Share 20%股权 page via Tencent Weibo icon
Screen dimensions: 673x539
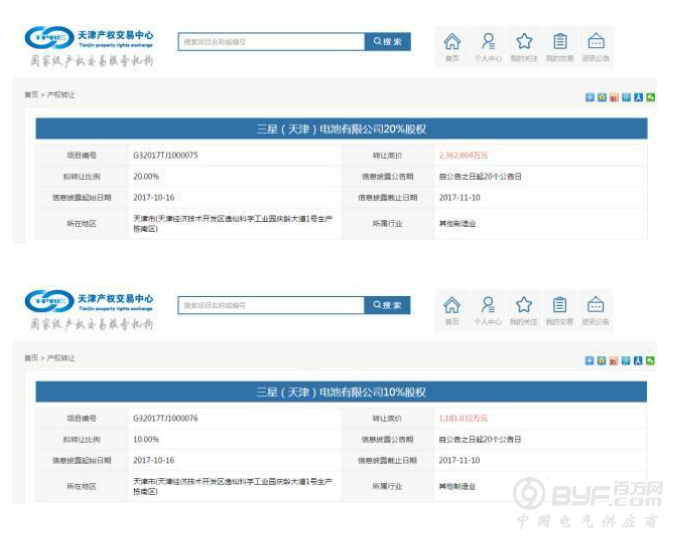[x=626, y=97]
